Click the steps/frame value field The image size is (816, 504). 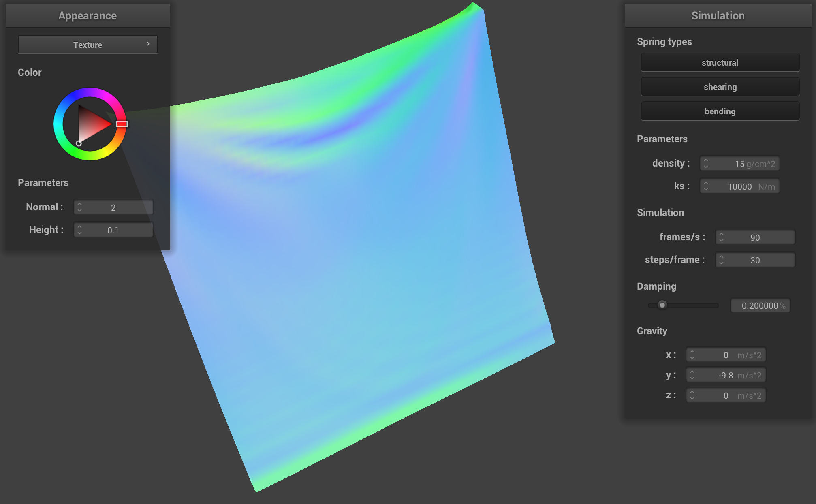pos(755,260)
